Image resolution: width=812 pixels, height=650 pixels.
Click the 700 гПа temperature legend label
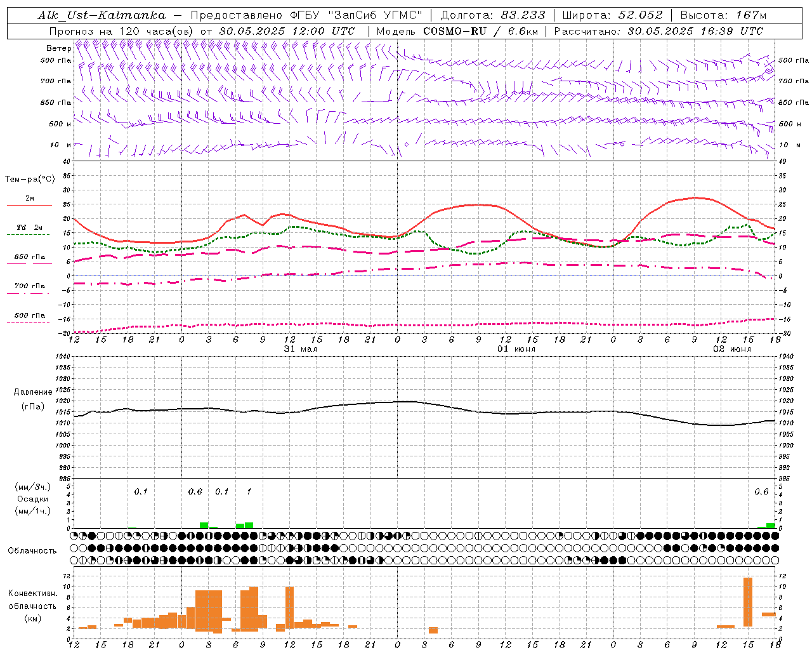30,286
